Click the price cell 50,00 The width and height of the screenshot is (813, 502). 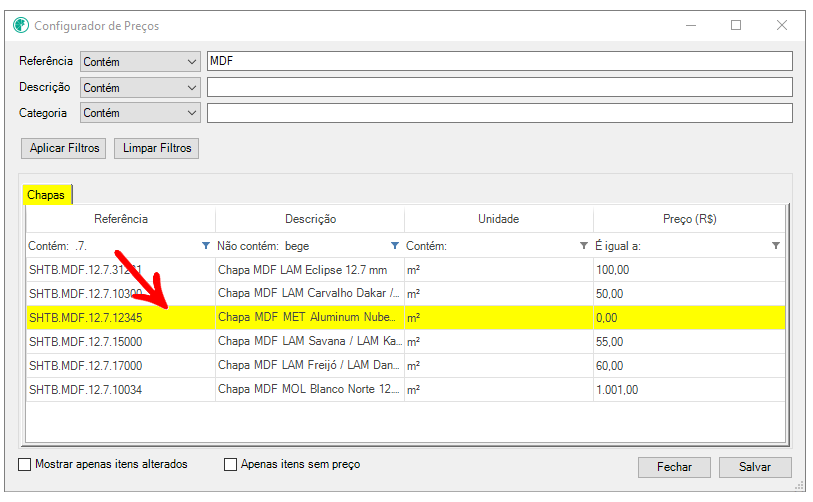coord(689,294)
